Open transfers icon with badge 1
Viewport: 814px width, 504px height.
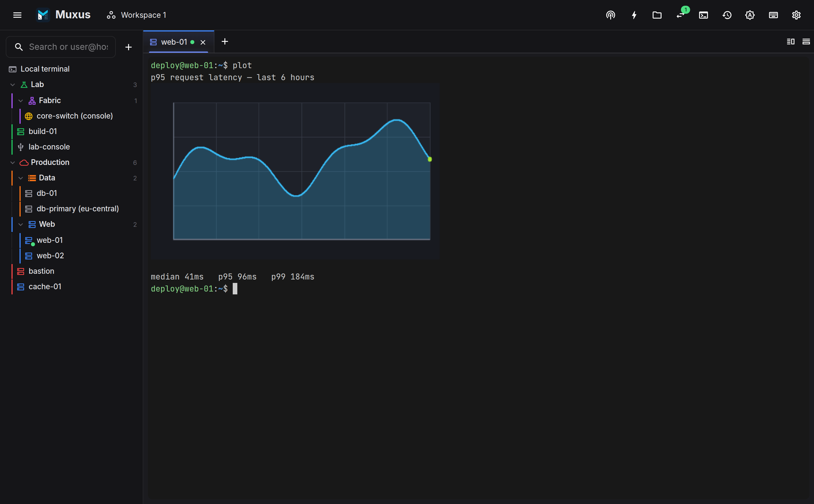coord(680,15)
